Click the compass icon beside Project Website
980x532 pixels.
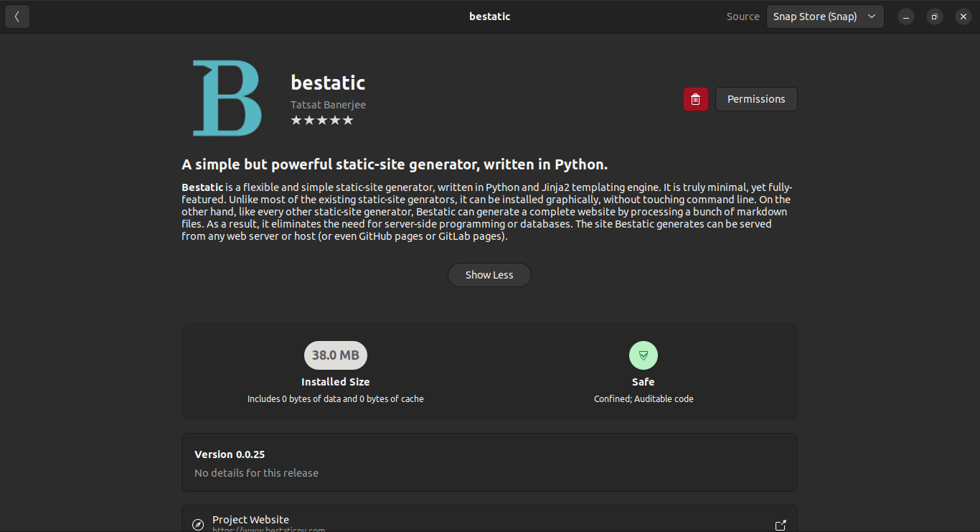tap(199, 526)
